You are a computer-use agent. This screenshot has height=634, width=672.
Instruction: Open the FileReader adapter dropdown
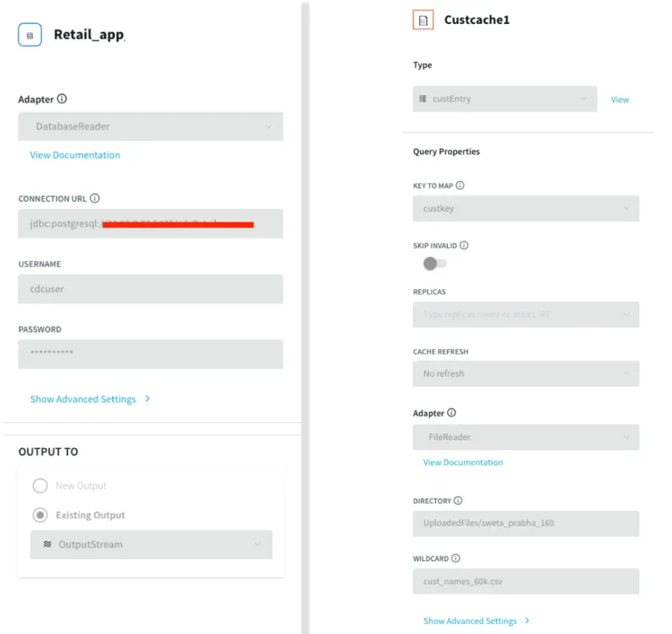(x=526, y=438)
